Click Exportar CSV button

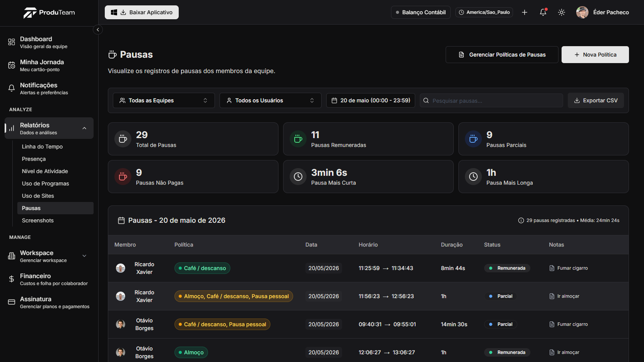tap(596, 100)
